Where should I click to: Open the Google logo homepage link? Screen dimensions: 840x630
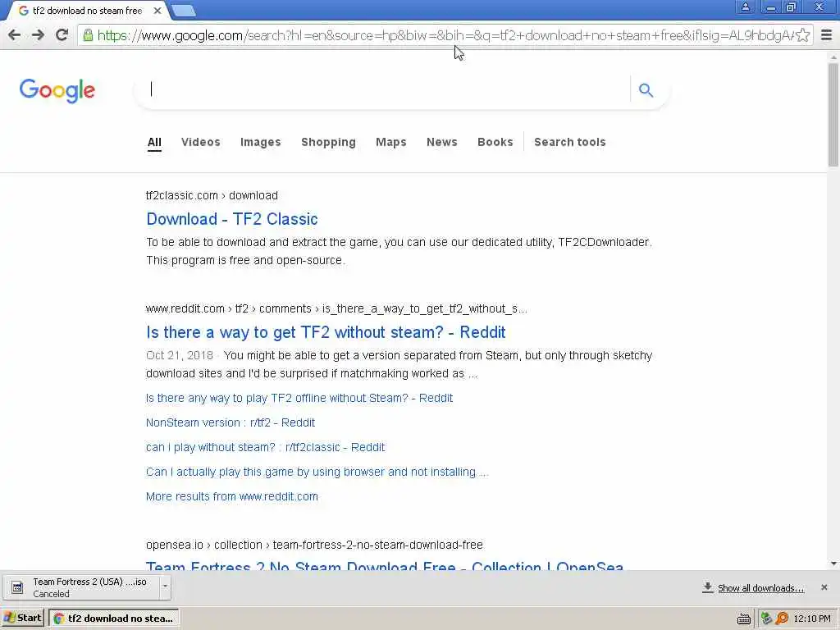tap(57, 90)
